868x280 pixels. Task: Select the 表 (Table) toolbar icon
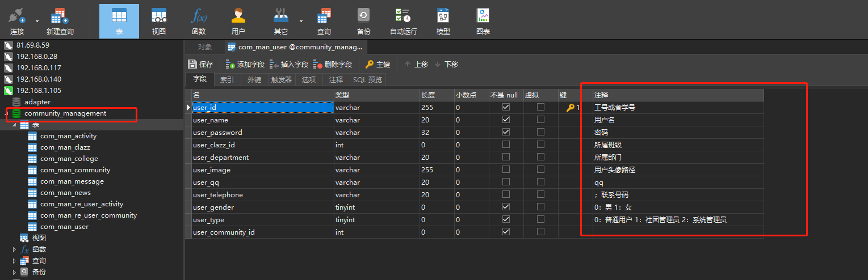[x=119, y=22]
